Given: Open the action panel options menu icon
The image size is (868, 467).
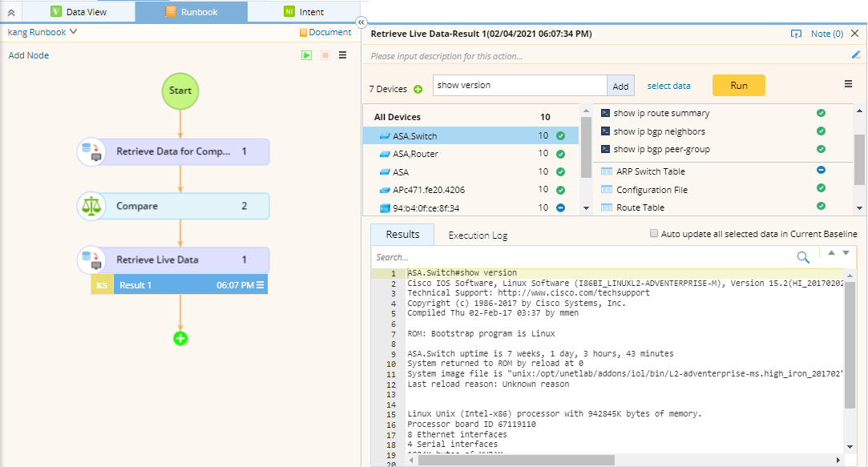Looking at the screenshot, I should 848,85.
